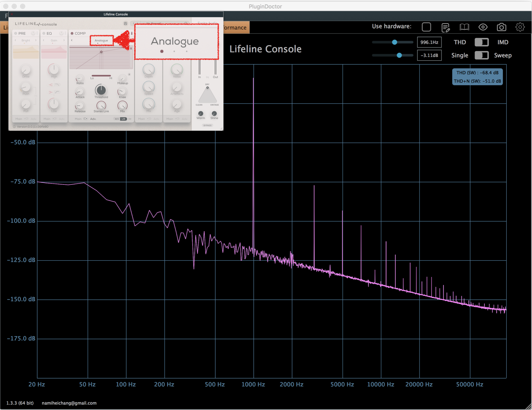Click the Lo-Hi range bar in COMP
The image size is (532, 410).
pos(101,76)
